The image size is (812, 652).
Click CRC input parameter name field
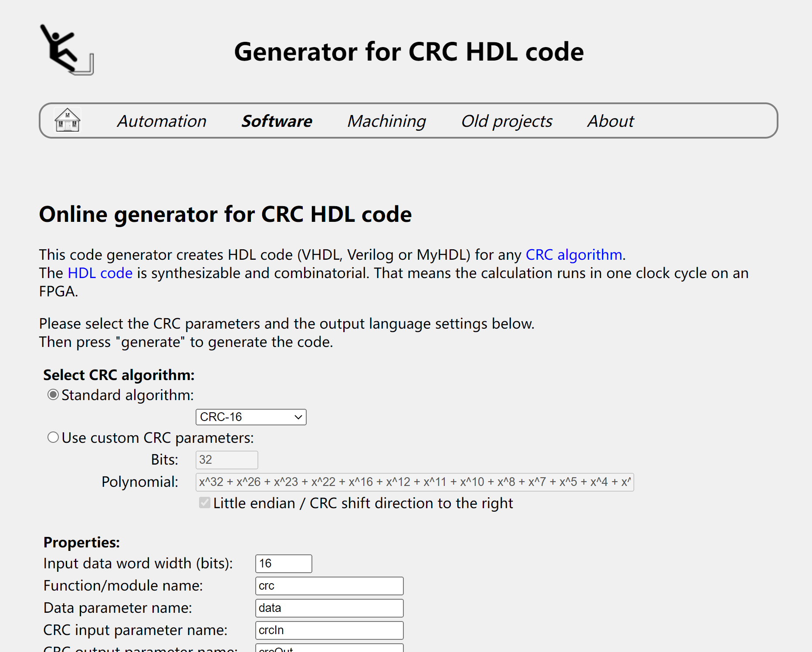329,630
